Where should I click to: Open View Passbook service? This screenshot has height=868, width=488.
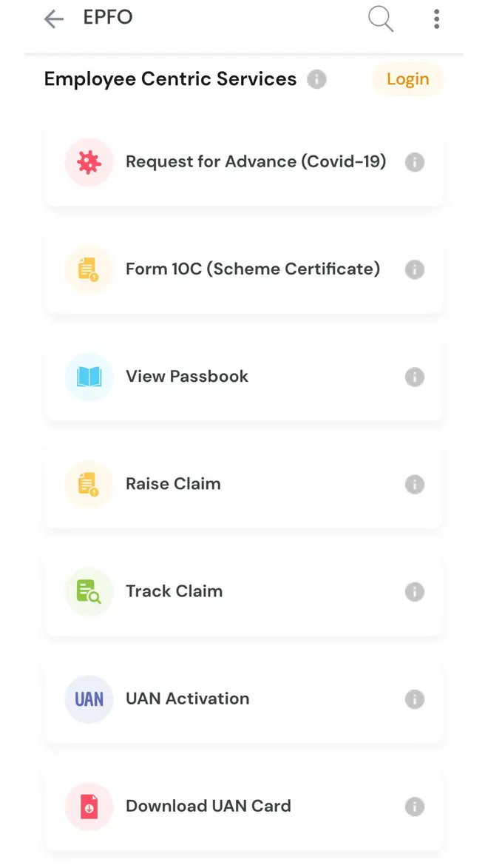click(187, 376)
